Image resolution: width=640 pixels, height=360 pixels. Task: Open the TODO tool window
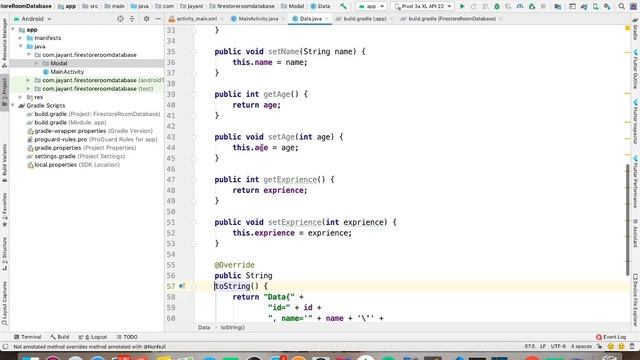coord(127,337)
